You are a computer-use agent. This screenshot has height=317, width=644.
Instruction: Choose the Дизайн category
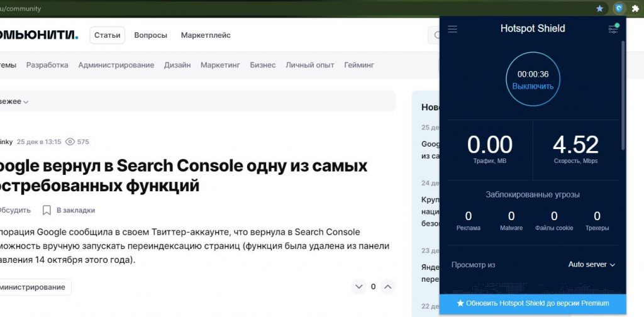pos(177,65)
